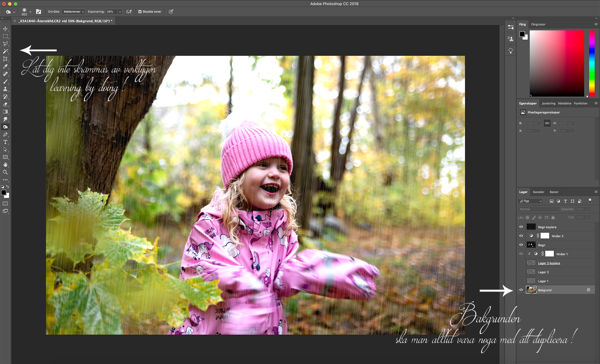Select the History Brush tool

coord(5,97)
